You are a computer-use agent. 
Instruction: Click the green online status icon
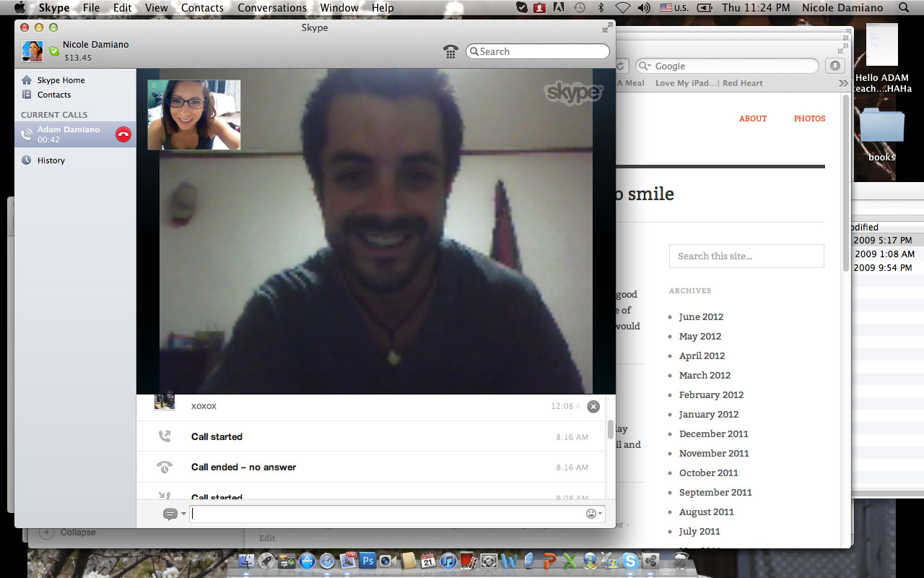54,51
